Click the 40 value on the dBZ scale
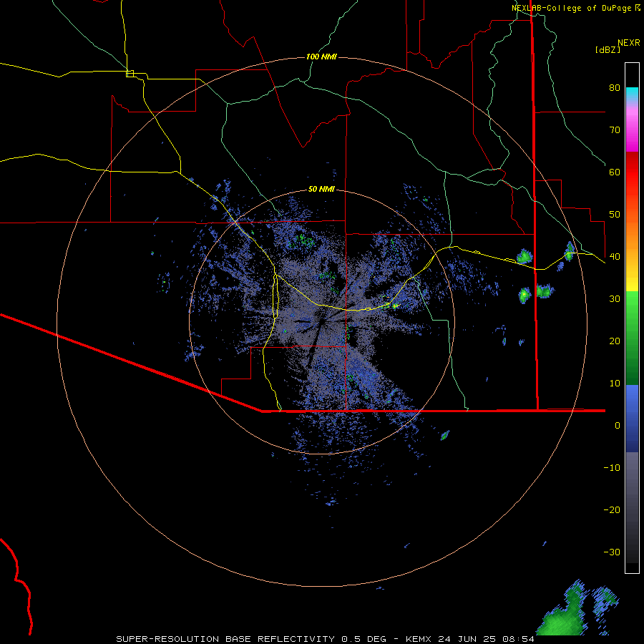Image resolution: width=644 pixels, height=644 pixels. [615, 256]
